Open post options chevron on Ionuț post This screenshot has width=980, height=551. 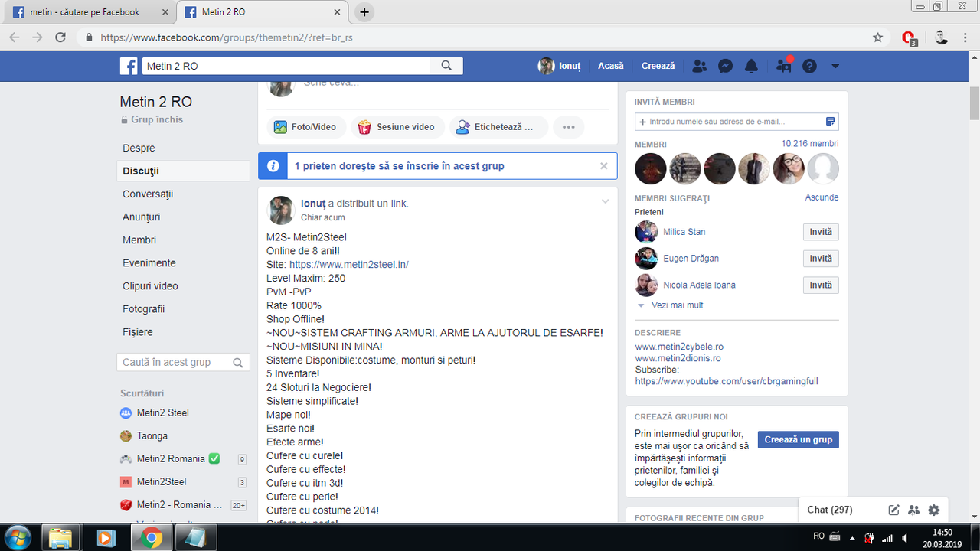tap(606, 201)
